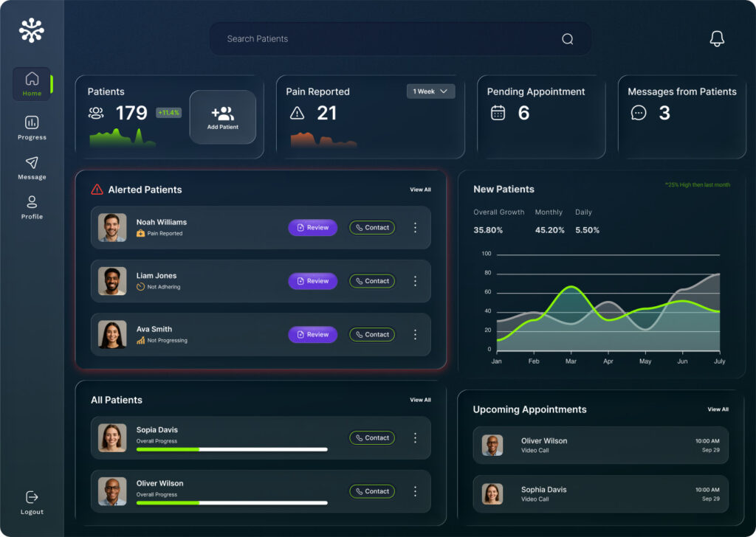The image size is (756, 537).
Task: Go to Progress in the sidebar
Action: pos(32,128)
